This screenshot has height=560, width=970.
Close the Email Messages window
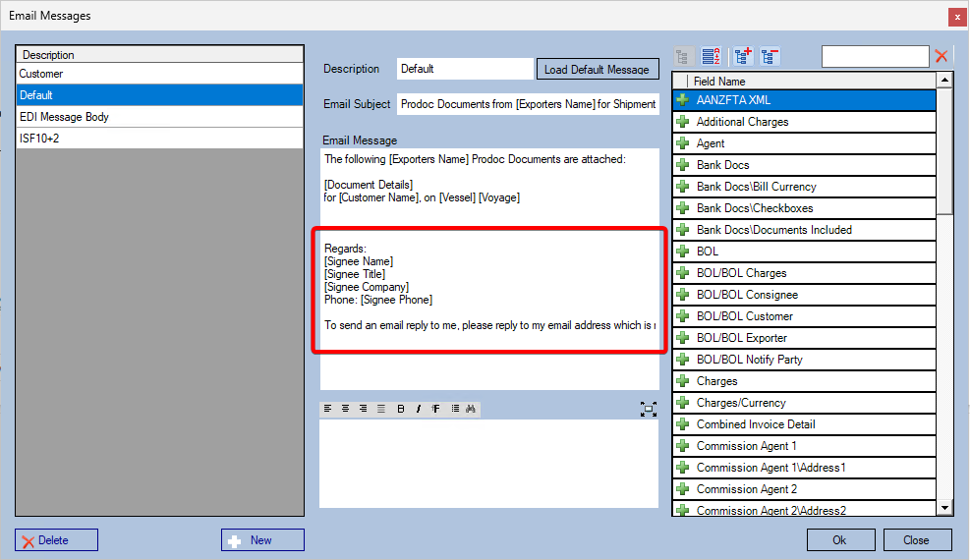pyautogui.click(x=956, y=17)
